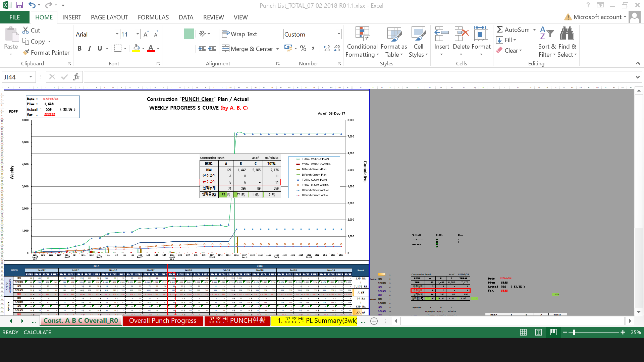
Task: Click the Merge & Center icon
Action: 225,49
